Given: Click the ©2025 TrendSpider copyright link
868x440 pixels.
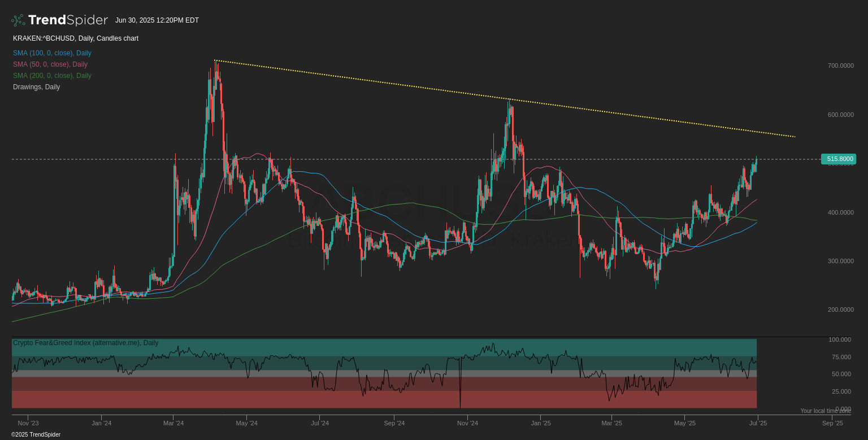Looking at the screenshot, I should click(x=36, y=434).
